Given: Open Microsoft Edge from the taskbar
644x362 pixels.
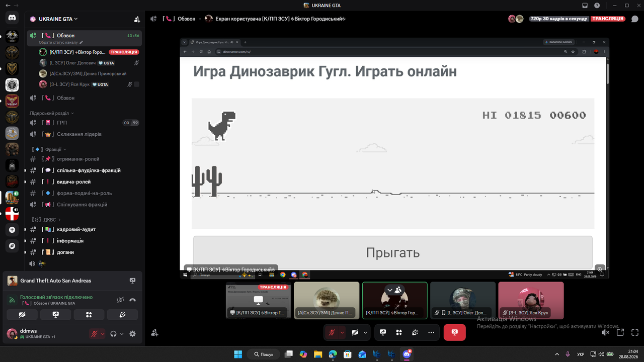Looking at the screenshot, I should point(333,354).
